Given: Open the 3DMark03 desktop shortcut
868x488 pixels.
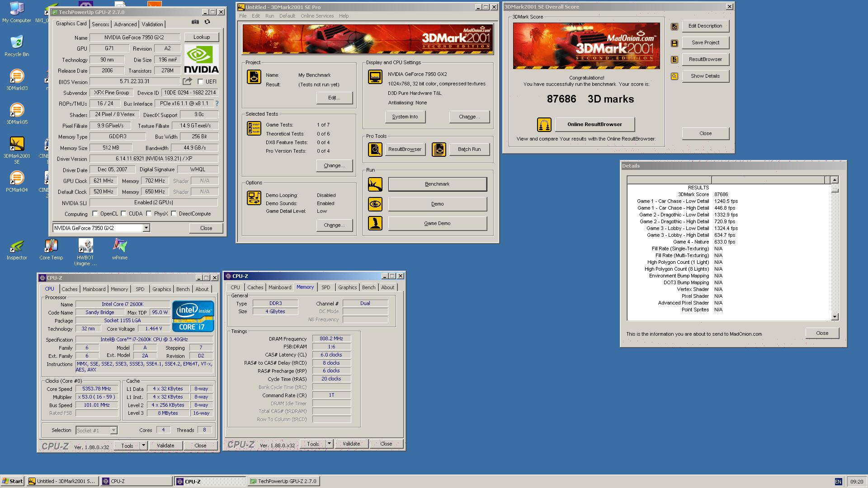Looking at the screenshot, I should [17, 80].
